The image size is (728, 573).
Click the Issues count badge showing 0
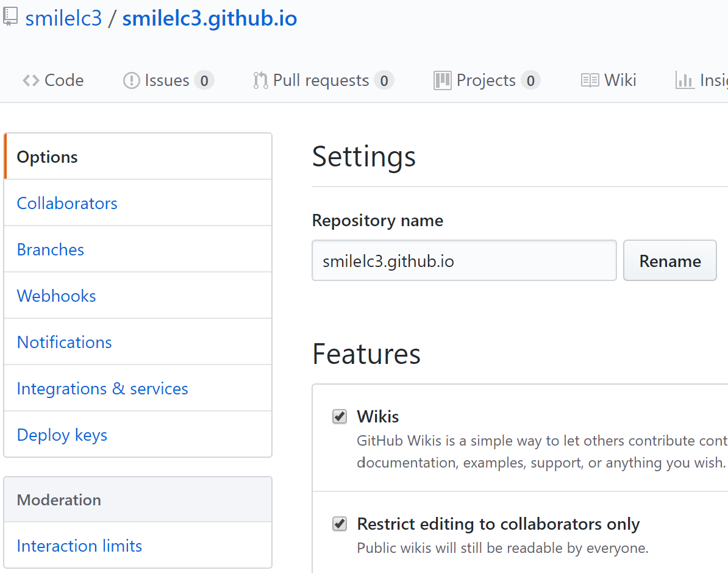pyautogui.click(x=204, y=80)
